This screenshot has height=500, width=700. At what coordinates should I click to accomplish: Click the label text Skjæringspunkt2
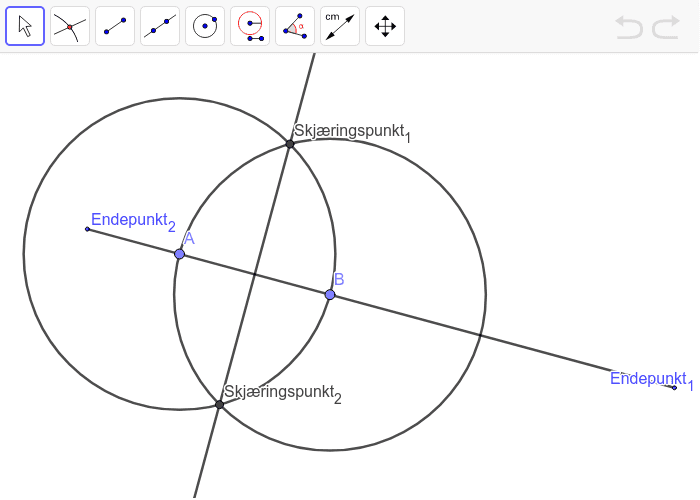(283, 393)
